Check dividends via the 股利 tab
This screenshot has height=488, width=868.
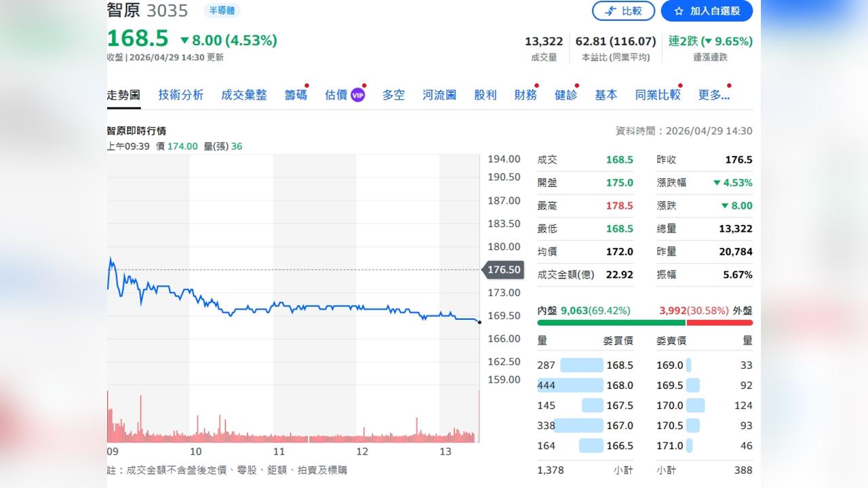click(485, 95)
